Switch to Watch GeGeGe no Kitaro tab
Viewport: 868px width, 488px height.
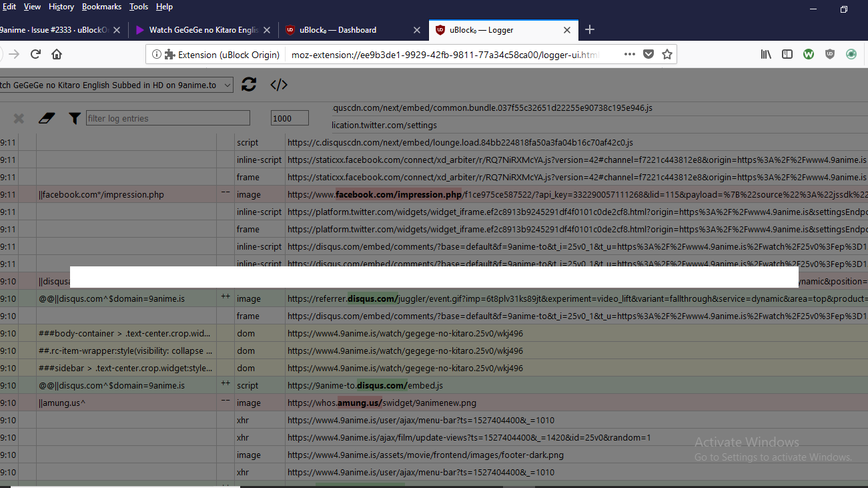tap(203, 30)
